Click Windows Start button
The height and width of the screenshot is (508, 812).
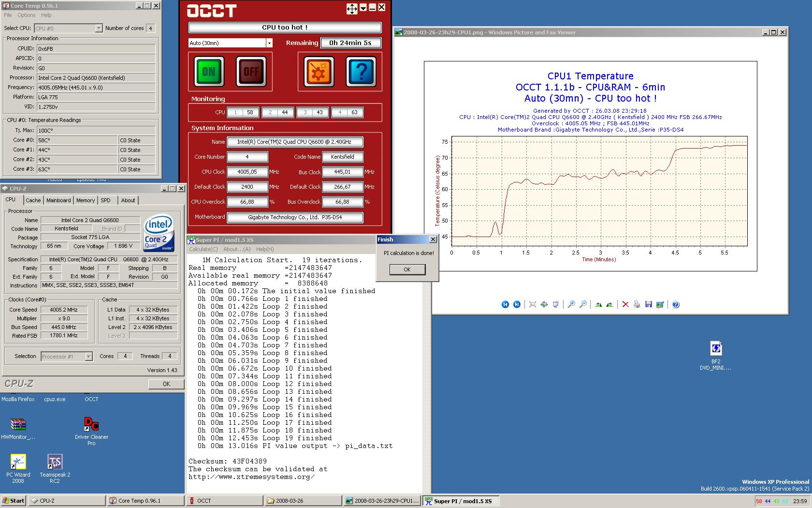pos(13,501)
